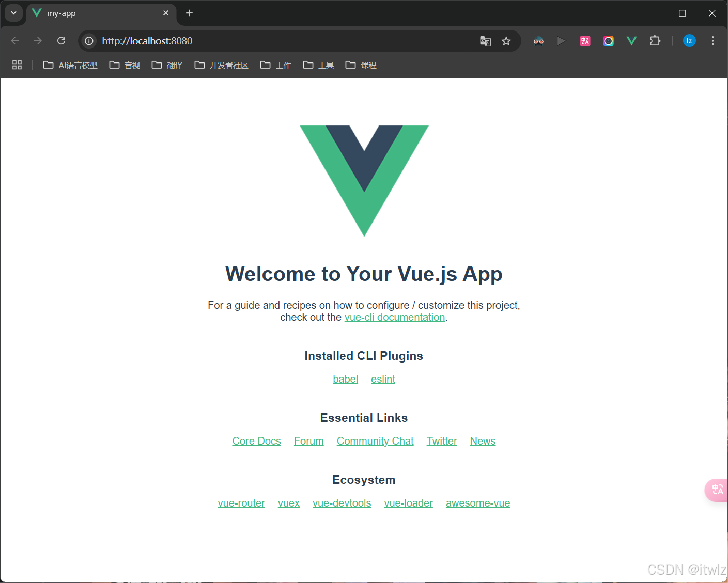Open the 翻译 bookmark folder
728x583 pixels.
(167, 65)
